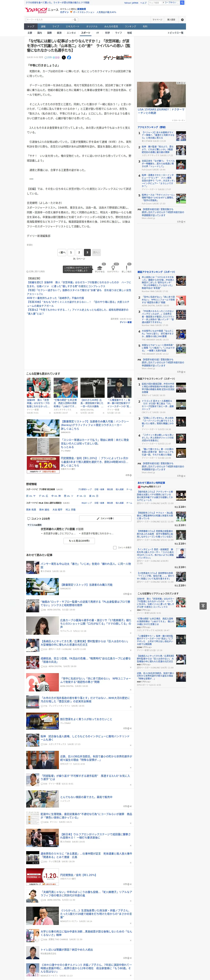Select the オリジナル navigation tab
Image resolution: width=210 pixels, height=980 pixels.
[x=92, y=27]
